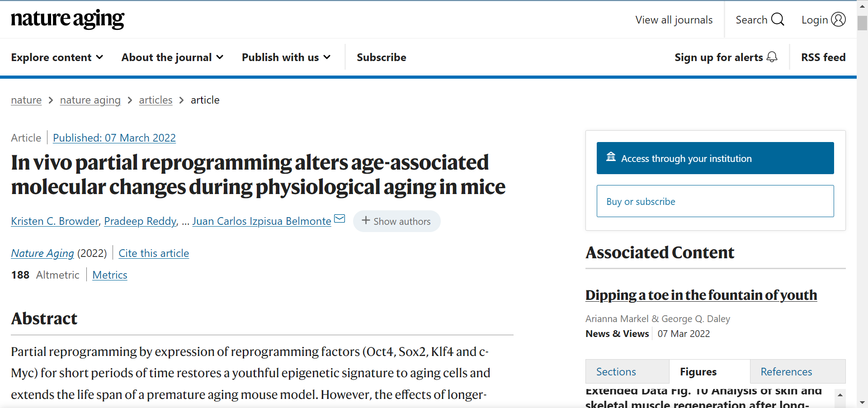Switch to the Sections tab
The width and height of the screenshot is (868, 408).
pyautogui.click(x=616, y=372)
